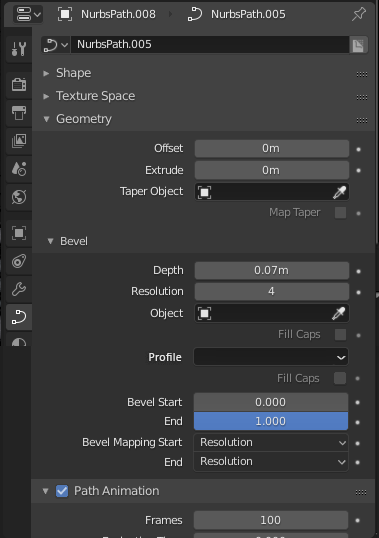Viewport: 379px width, 538px height.
Task: Click NurbsPath.008 breadcrumb text
Action: click(118, 14)
